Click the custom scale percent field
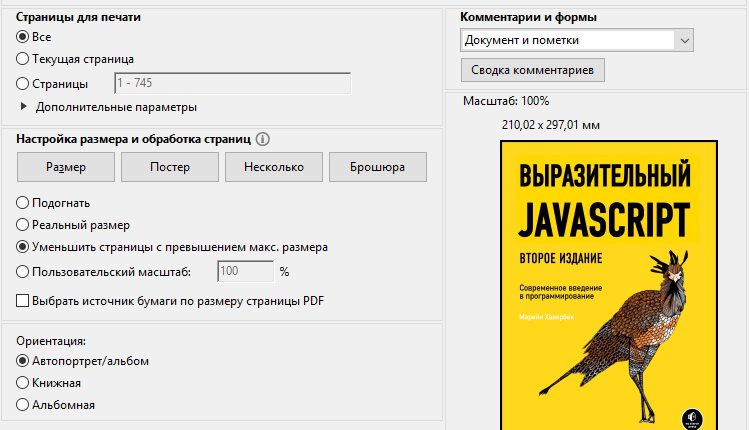 [x=246, y=271]
